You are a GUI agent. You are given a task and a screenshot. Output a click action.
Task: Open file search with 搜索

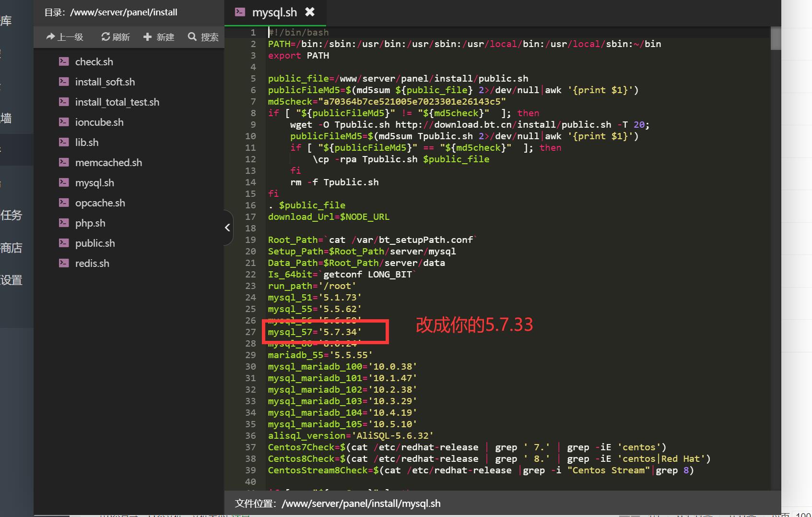click(203, 37)
